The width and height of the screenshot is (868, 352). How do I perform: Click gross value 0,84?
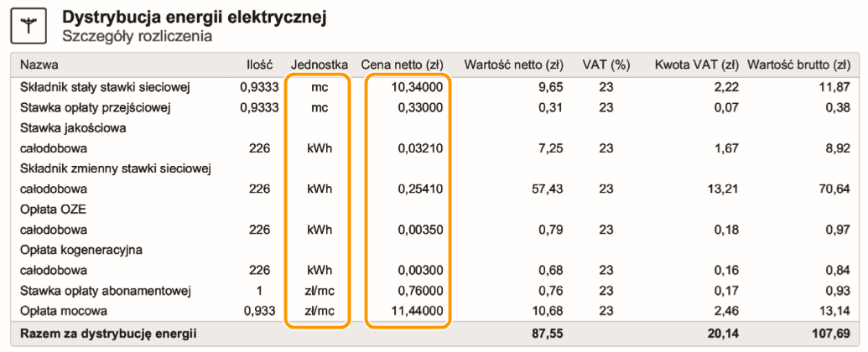pyautogui.click(x=838, y=270)
